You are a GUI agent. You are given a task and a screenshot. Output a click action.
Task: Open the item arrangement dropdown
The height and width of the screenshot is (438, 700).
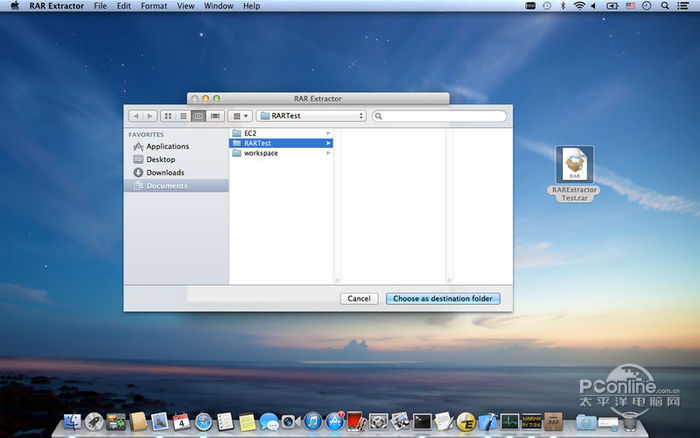(x=240, y=116)
